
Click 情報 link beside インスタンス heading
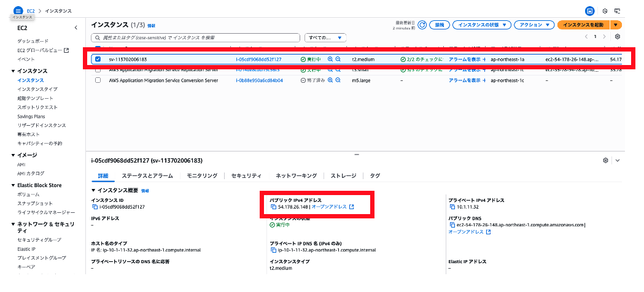151,25
